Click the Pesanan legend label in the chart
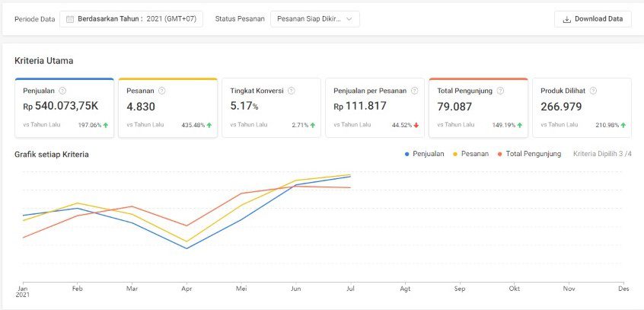644x310 pixels. [475, 154]
